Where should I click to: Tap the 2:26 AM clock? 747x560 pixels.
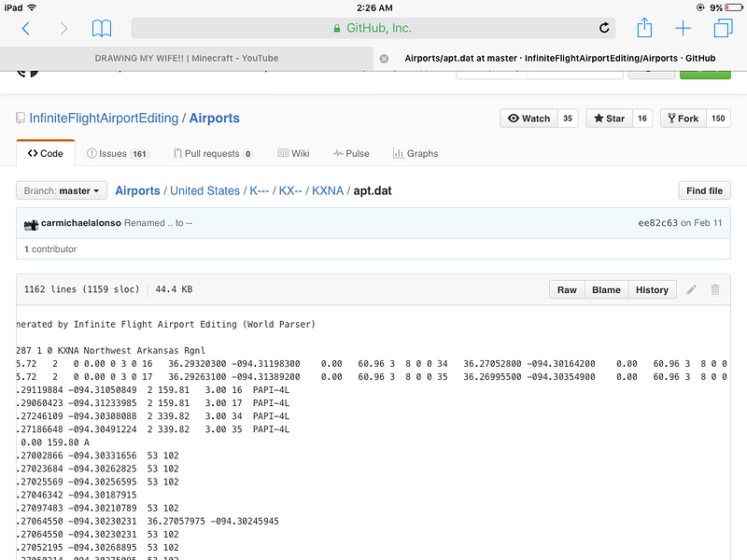pos(374,7)
